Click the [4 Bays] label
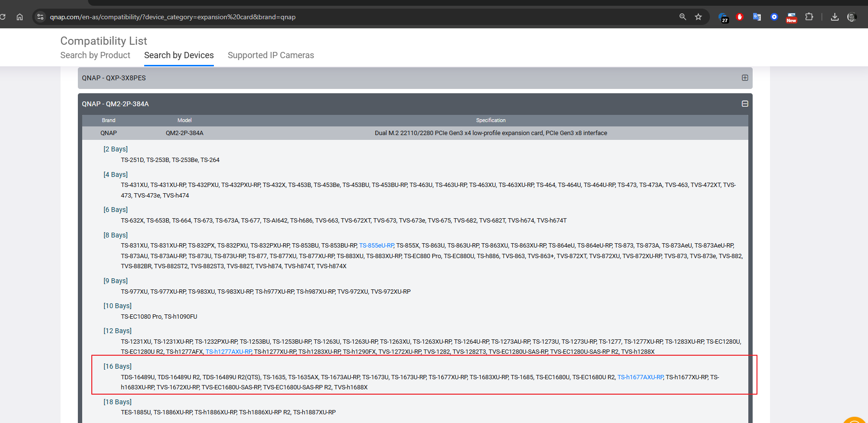The image size is (868, 423). (115, 174)
